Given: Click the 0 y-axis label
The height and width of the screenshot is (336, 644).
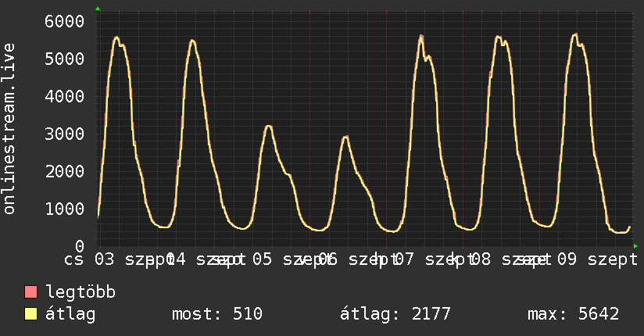Looking at the screenshot, I should [80, 246].
